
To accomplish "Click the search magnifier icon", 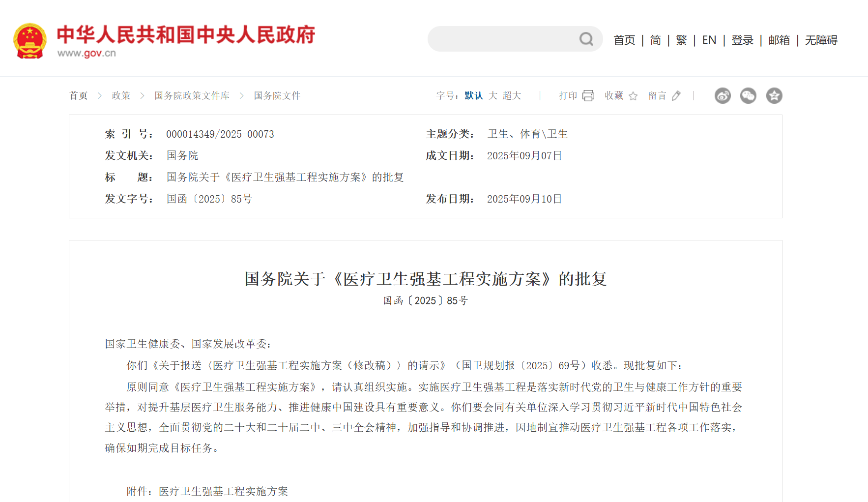I will [x=586, y=39].
